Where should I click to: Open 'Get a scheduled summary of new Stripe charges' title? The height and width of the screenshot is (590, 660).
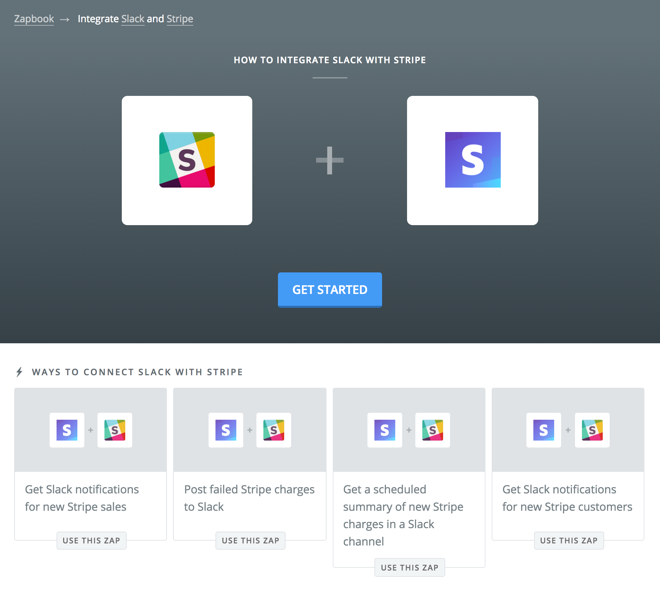coord(403,516)
